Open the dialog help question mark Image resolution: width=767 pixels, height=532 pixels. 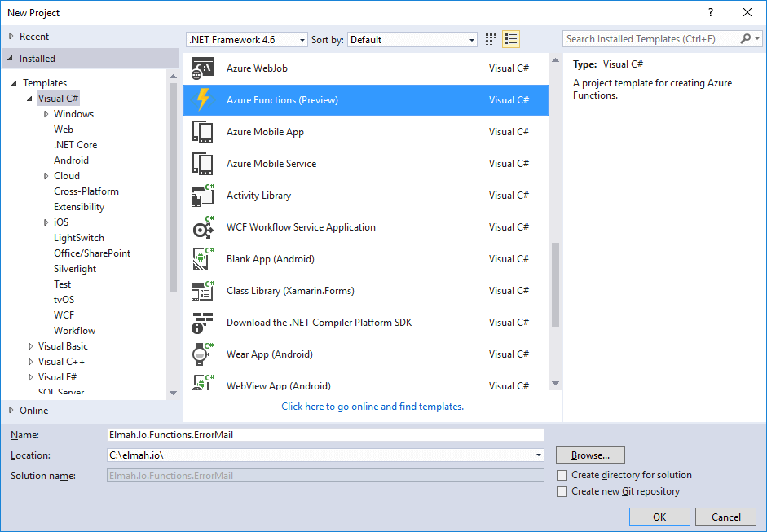pyautogui.click(x=710, y=13)
